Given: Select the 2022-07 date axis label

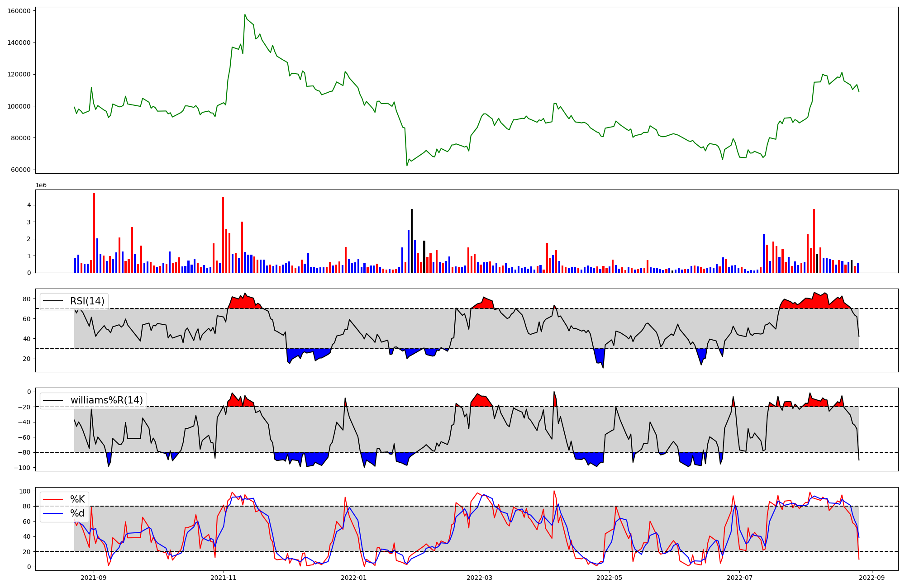Looking at the screenshot, I should (x=739, y=578).
